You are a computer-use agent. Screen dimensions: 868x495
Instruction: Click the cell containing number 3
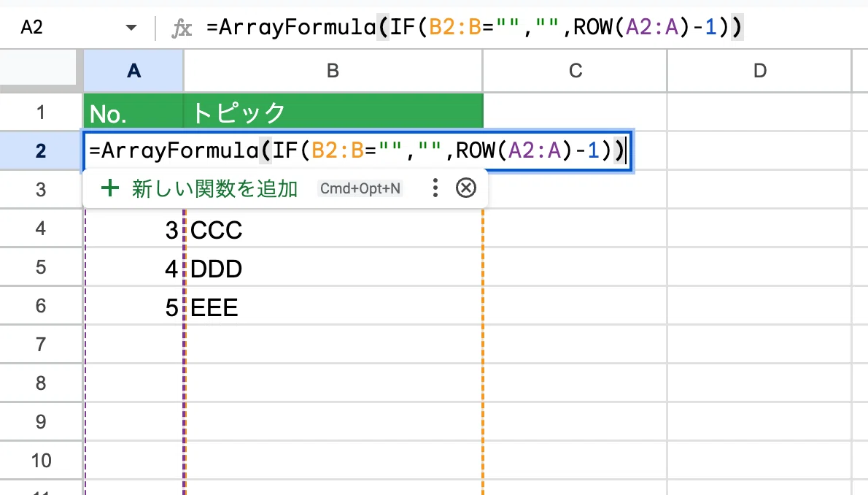coord(133,229)
